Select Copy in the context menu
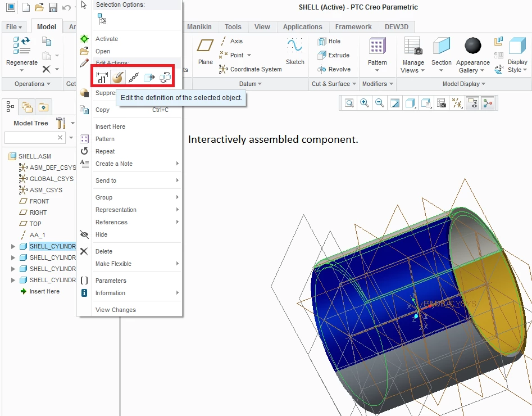The height and width of the screenshot is (416, 532). click(x=102, y=110)
